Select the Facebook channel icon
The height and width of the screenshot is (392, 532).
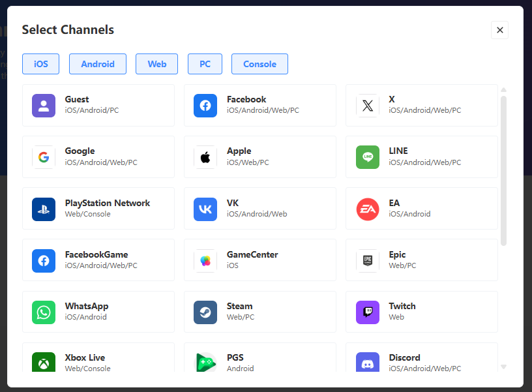[x=205, y=105]
